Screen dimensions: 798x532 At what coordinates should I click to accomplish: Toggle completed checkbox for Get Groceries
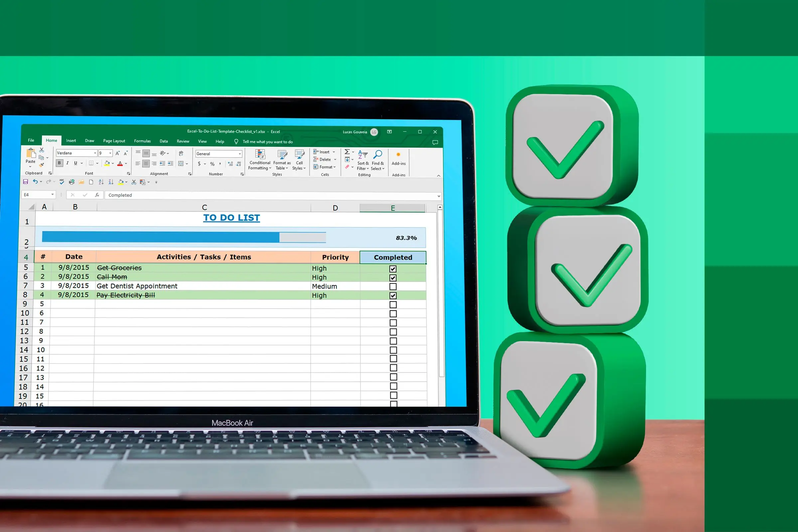(392, 268)
